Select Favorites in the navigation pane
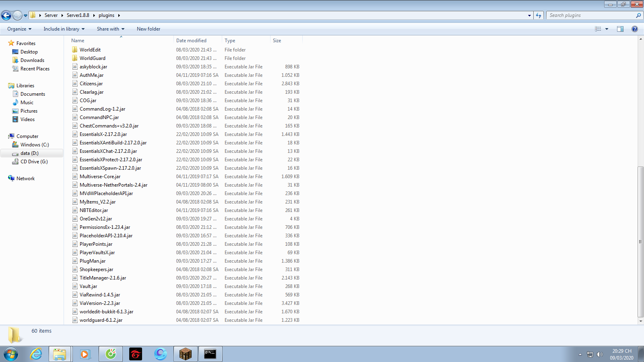The height and width of the screenshot is (362, 644). point(26,43)
